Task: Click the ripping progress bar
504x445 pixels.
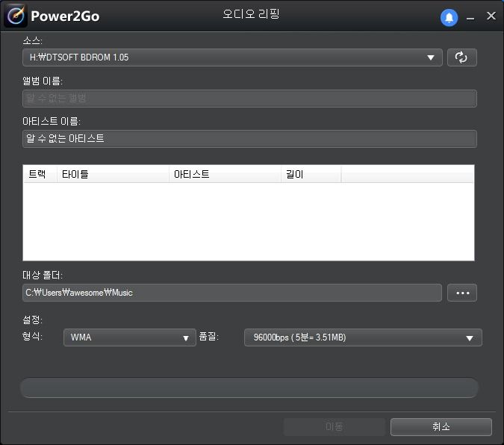Action: click(x=249, y=388)
